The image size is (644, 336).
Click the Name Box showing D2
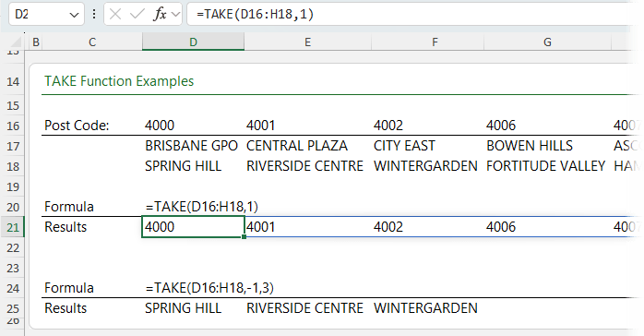(x=46, y=15)
